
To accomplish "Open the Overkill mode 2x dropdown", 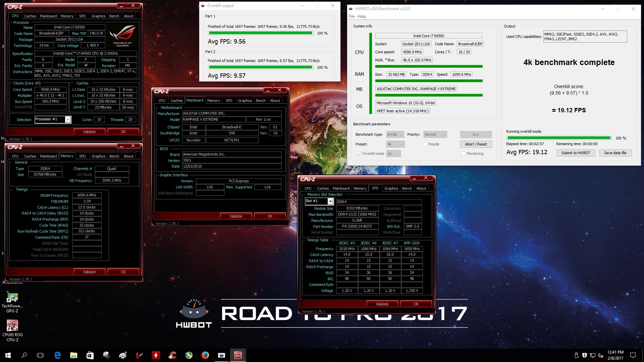I will tap(393, 154).
